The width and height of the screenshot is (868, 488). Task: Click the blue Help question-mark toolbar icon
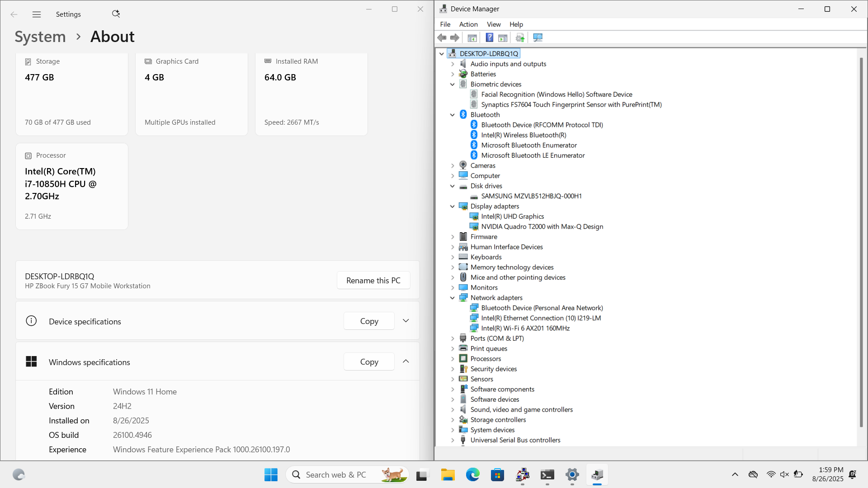coord(489,38)
